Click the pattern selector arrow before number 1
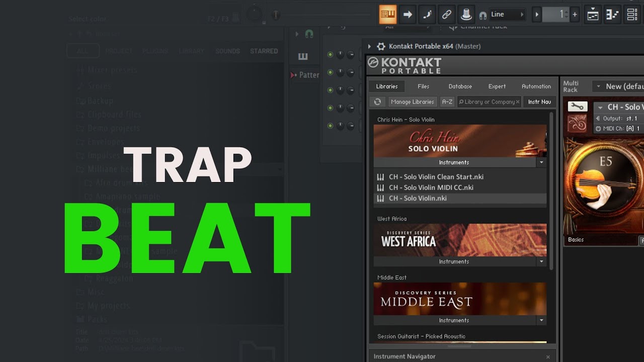Image resolution: width=644 pixels, height=362 pixels. coord(537,15)
